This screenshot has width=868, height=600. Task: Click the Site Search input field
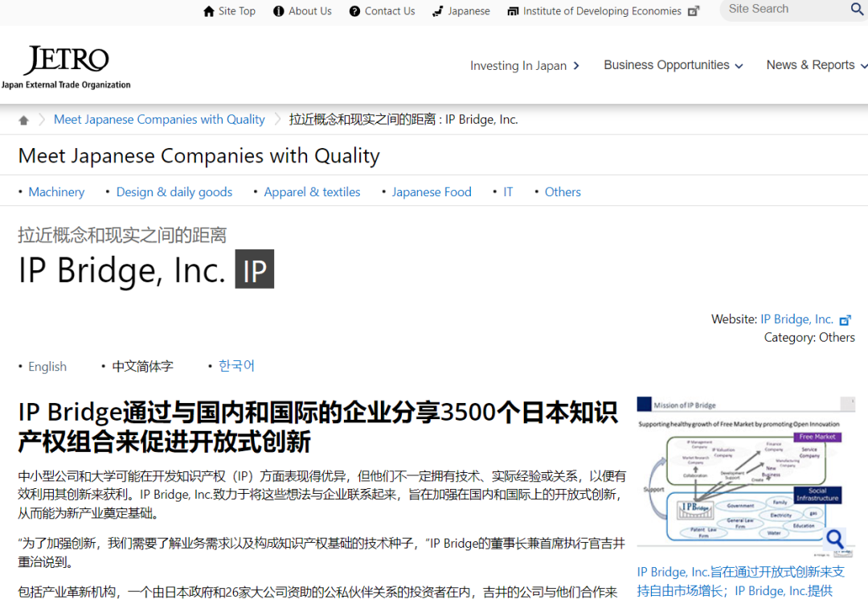pyautogui.click(x=786, y=10)
